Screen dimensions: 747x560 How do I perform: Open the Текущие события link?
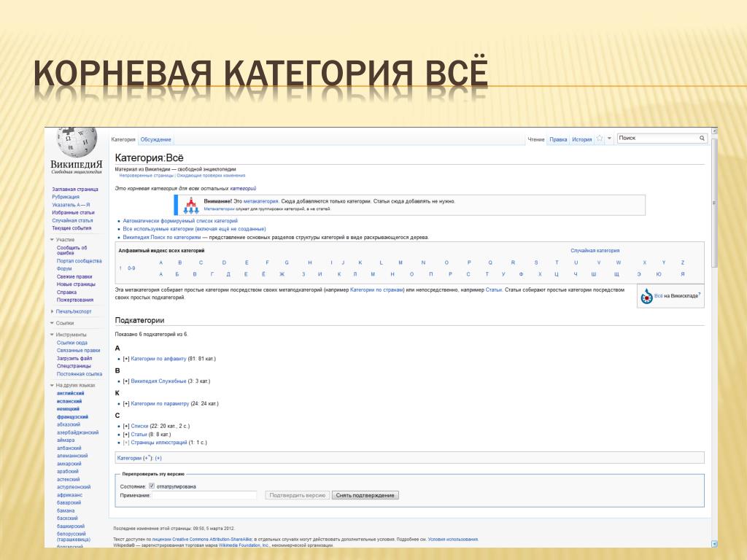pos(71,228)
